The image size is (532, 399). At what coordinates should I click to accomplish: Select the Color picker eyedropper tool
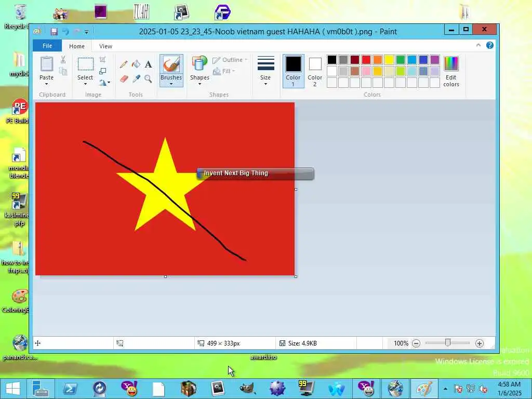(137, 79)
